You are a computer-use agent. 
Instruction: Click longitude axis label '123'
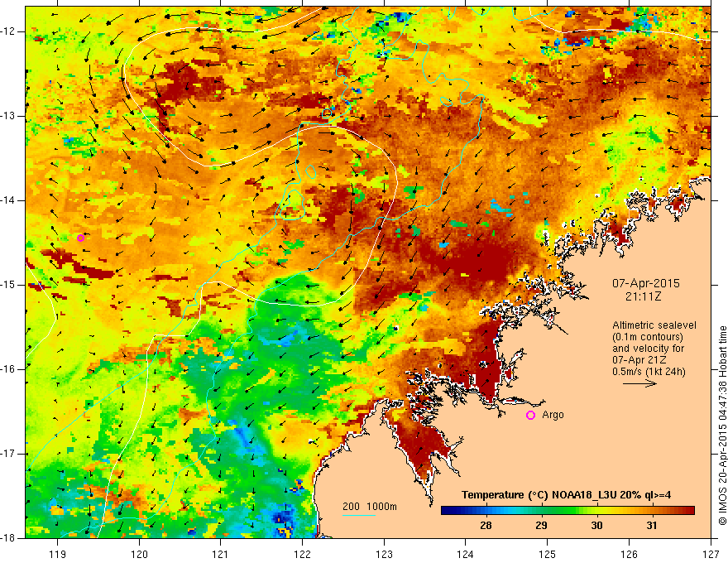pos(384,554)
